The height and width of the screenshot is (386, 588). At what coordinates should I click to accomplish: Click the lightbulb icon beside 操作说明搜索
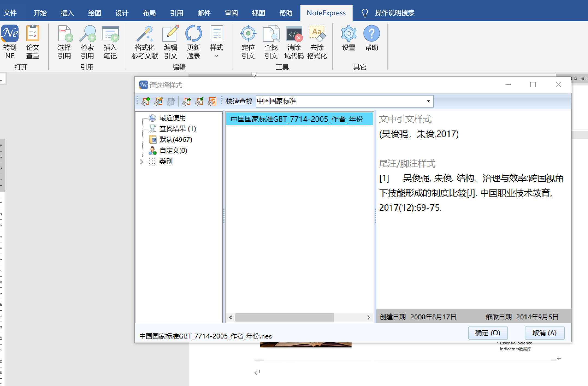(365, 13)
